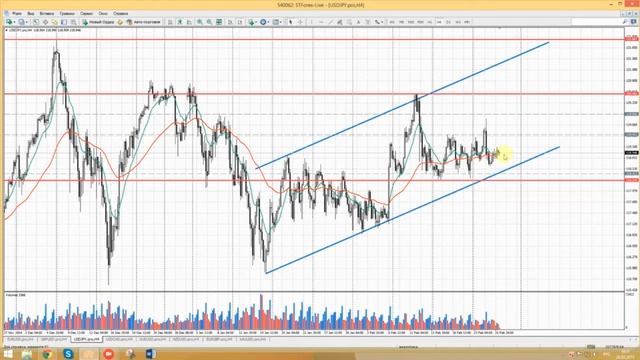Switch timeframe to H1
Screen dimensions: 640x360
430,22
